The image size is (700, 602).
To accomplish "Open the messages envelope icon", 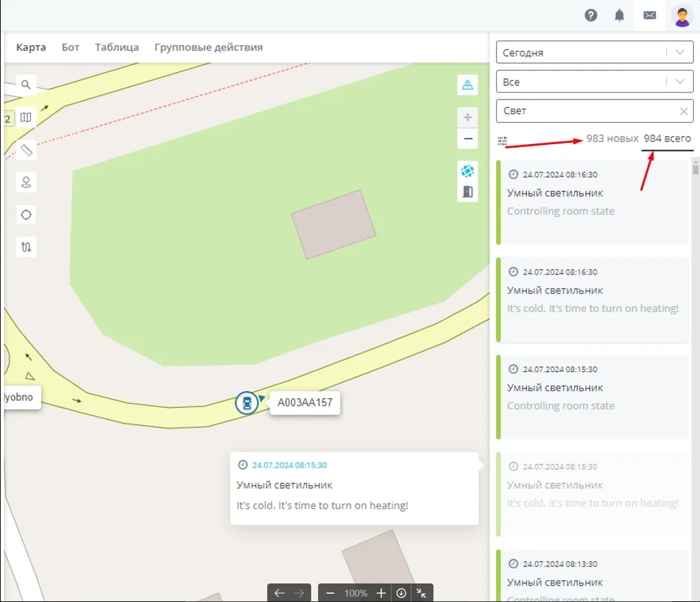I will click(650, 16).
